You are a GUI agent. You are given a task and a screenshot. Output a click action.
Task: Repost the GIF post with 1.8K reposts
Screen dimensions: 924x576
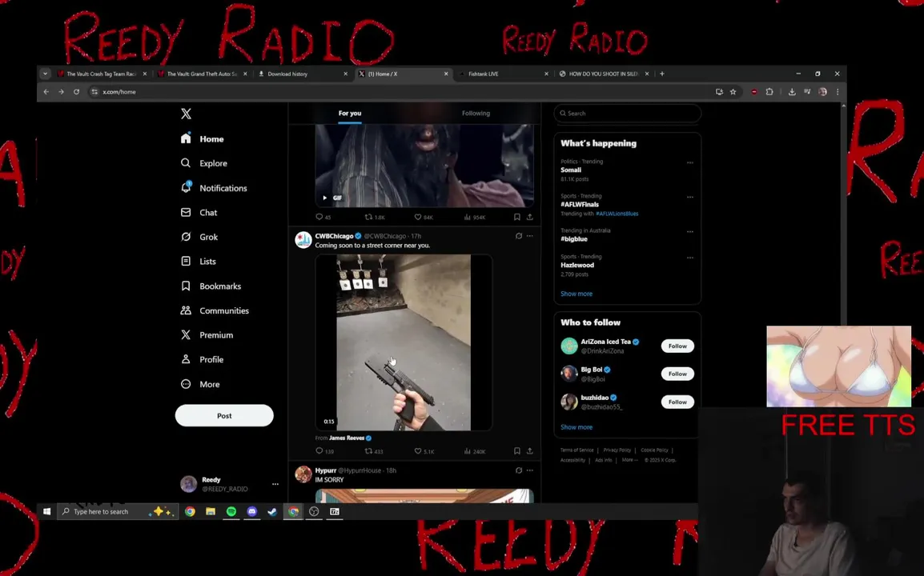click(x=374, y=218)
